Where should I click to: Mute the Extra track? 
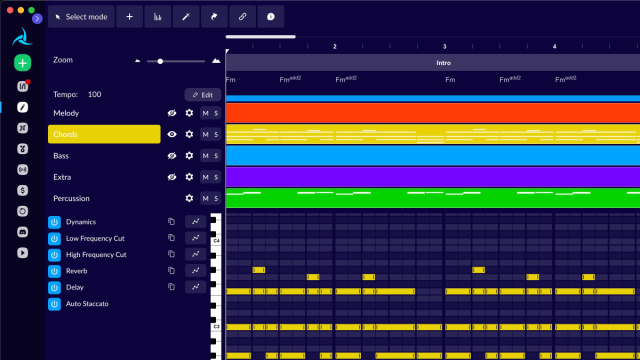205,177
